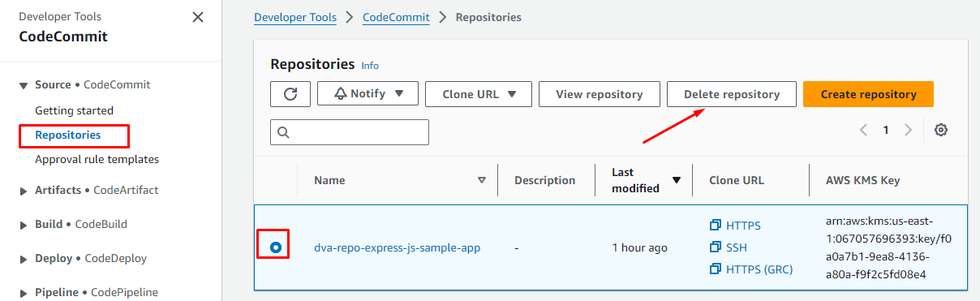
Task: Click page number 1
Action: tap(886, 130)
